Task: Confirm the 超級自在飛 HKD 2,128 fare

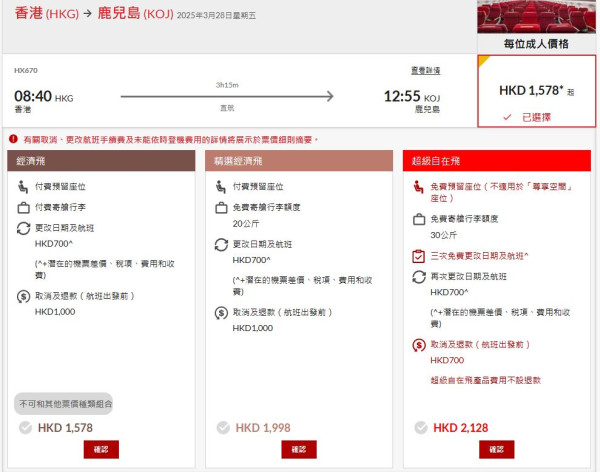Action: coord(497,449)
